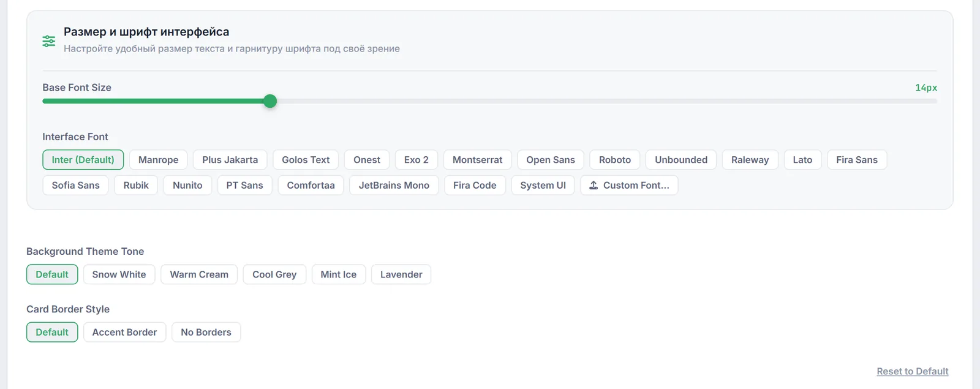Click the subtitle starting with Настройте удобный размер
This screenshot has width=980, height=389.
pos(232,48)
